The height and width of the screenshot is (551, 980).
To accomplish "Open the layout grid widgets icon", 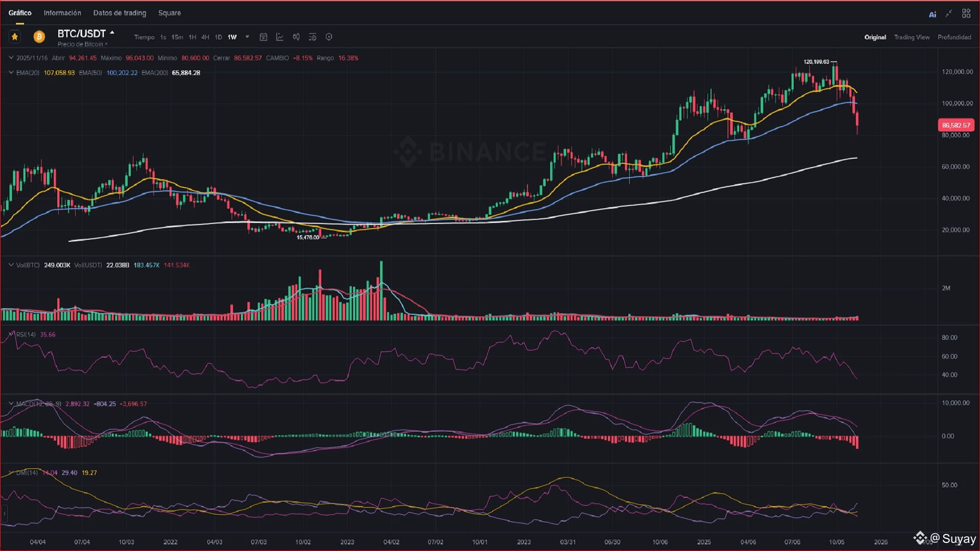I will coord(966,14).
